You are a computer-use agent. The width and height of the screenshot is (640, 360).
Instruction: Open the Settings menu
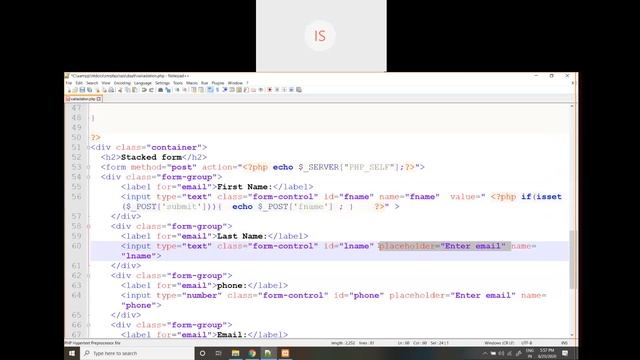[162, 83]
